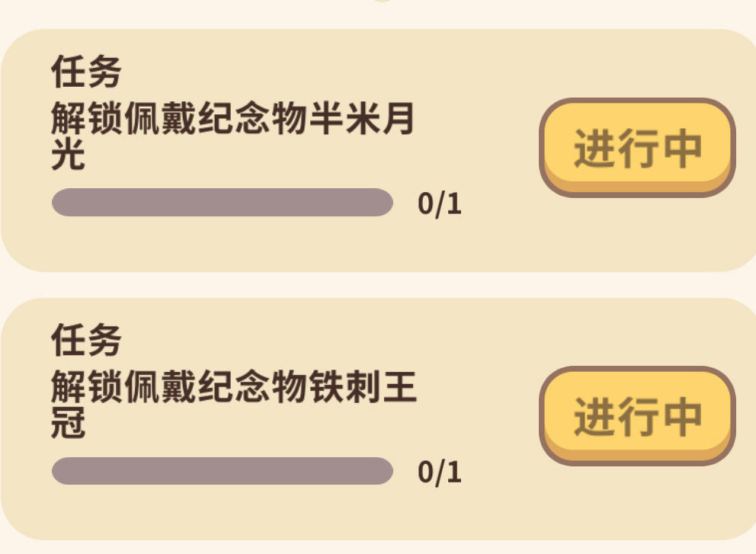Tap the 任务 heading above 铁刺王冠 task

tap(86, 340)
